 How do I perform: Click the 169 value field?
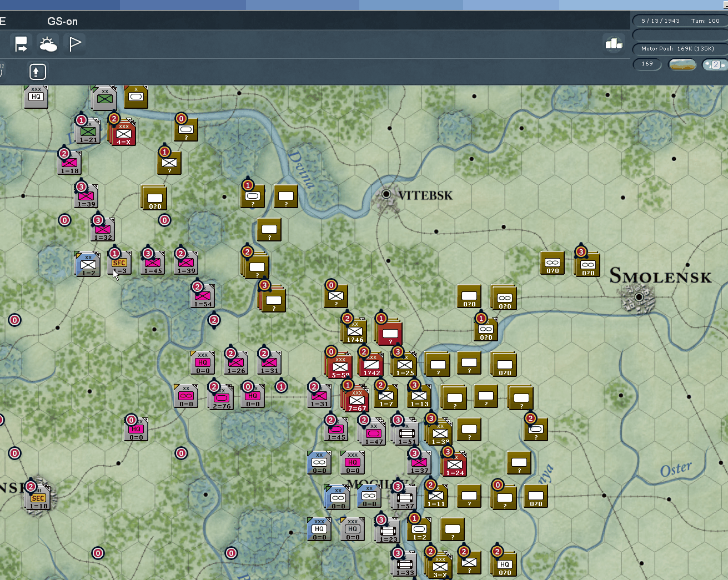[647, 64]
